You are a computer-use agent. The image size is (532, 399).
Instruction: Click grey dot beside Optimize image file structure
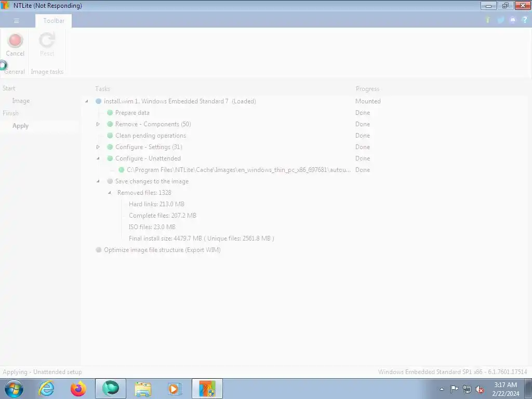98,250
